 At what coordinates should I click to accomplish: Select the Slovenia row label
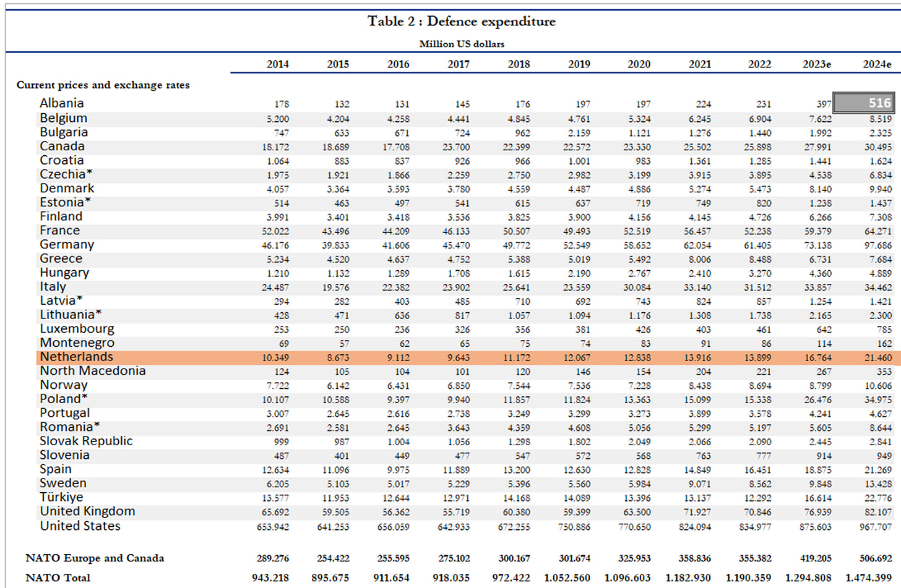pyautogui.click(x=64, y=455)
